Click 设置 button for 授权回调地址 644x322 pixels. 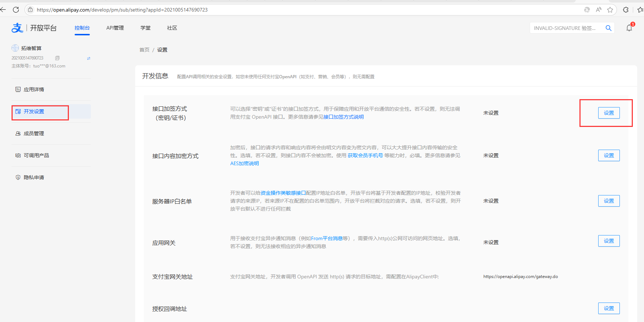point(609,308)
